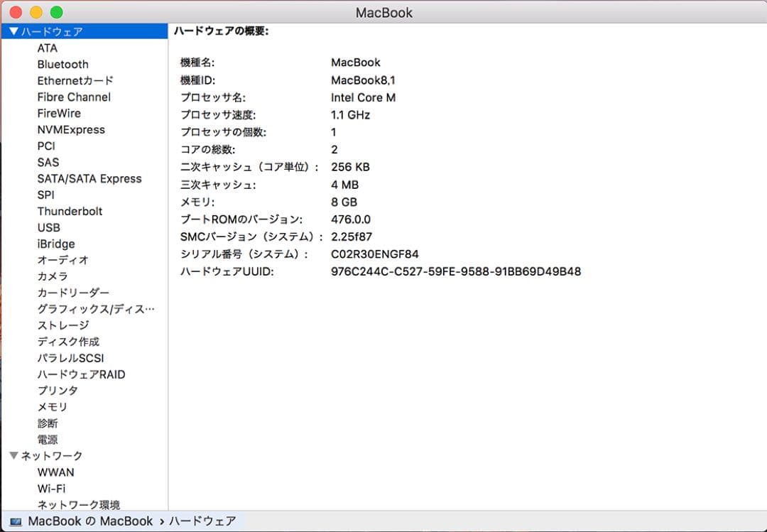Select USB in the sidebar

click(x=48, y=227)
